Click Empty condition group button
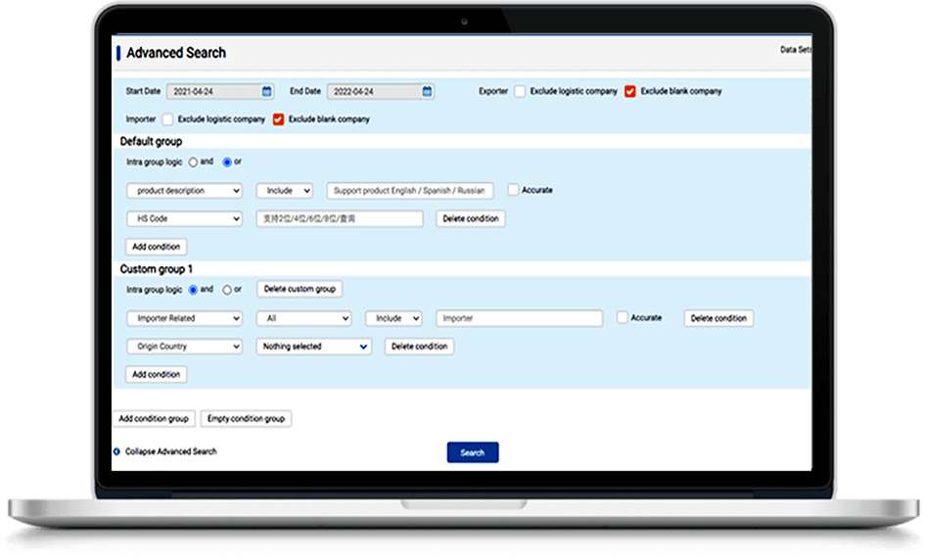 246,419
